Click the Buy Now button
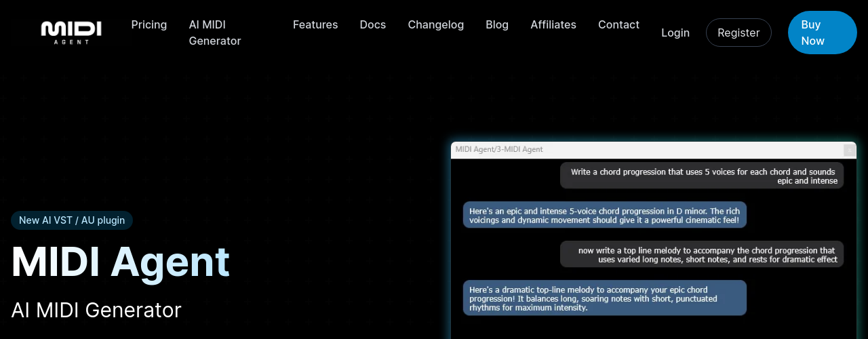The height and width of the screenshot is (339, 868). [823, 33]
